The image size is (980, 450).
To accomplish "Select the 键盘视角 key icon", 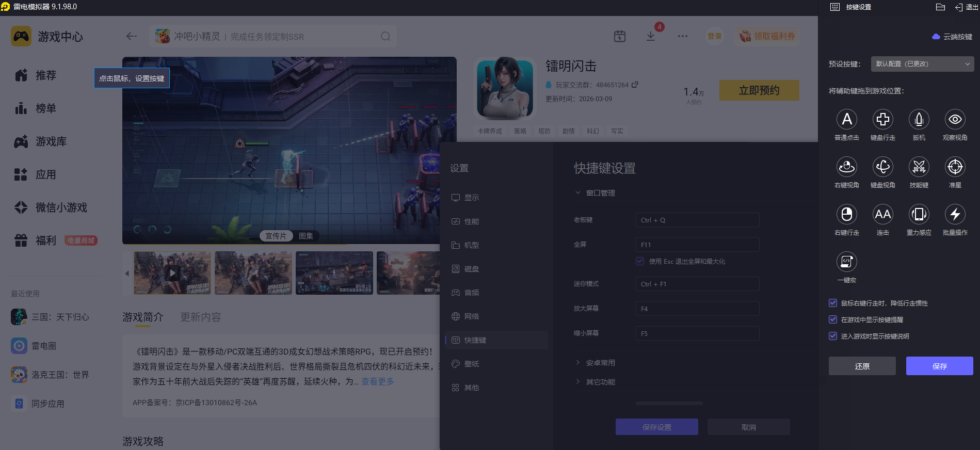I will tap(882, 167).
